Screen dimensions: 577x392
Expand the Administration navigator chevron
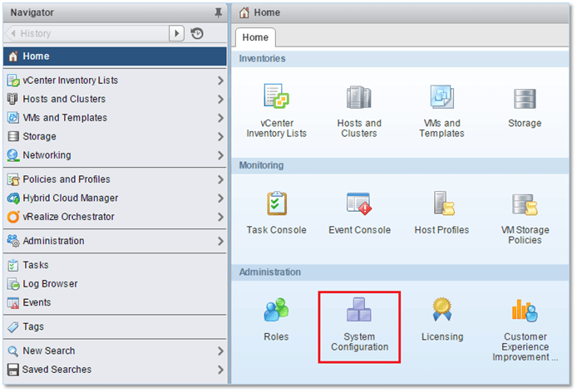(220, 241)
